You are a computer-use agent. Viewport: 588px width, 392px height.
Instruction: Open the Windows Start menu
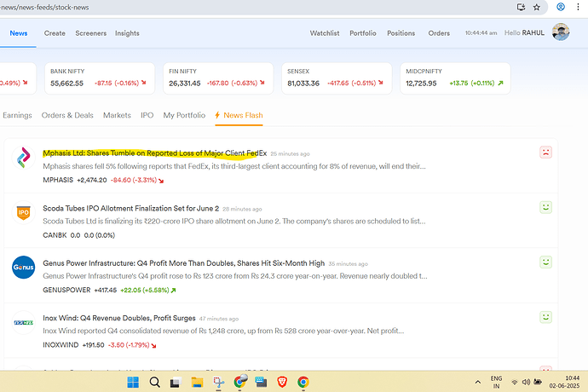133,383
